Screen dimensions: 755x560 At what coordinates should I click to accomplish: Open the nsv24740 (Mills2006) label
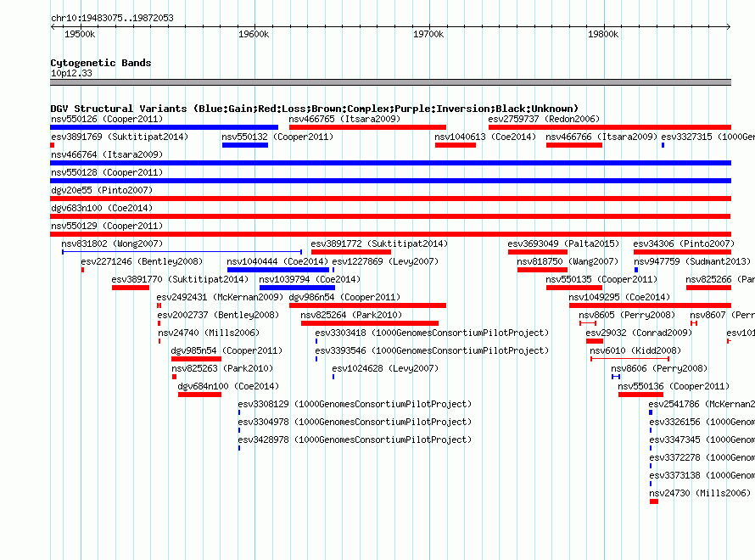209,333
